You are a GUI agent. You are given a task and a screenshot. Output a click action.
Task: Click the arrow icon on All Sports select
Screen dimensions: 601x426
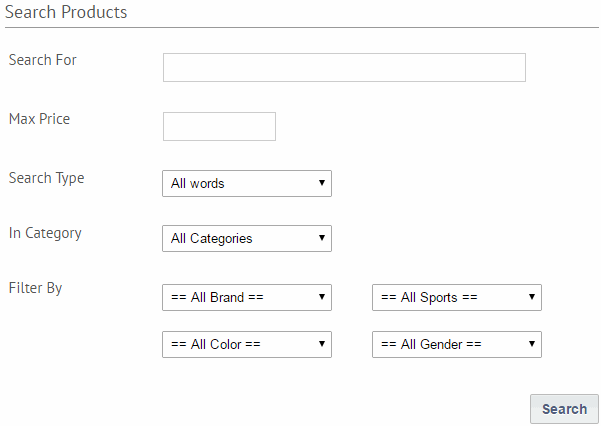pos(532,297)
